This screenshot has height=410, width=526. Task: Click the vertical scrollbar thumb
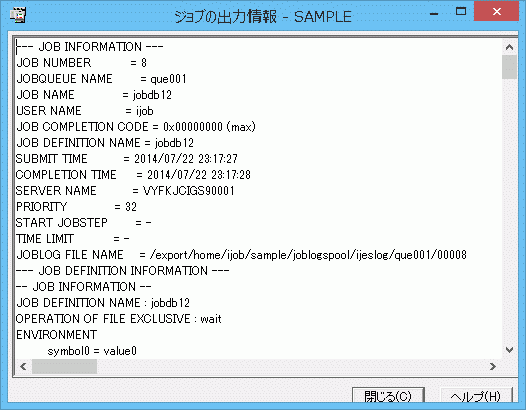pos(509,67)
